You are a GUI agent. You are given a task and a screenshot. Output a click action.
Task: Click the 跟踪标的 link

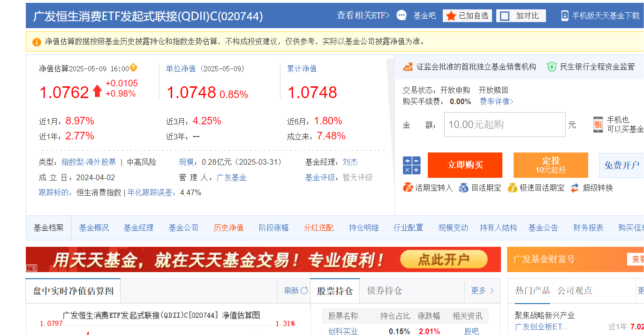pyautogui.click(x=53, y=192)
